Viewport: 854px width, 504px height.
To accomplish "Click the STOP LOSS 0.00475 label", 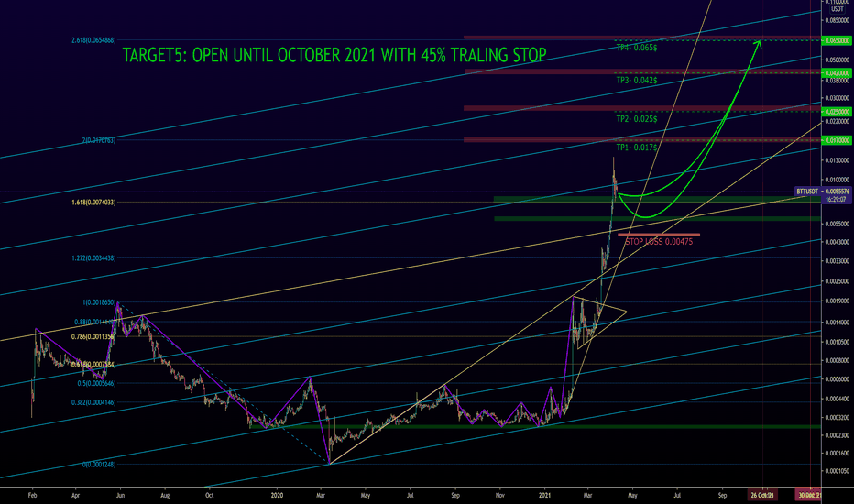I will [x=659, y=241].
